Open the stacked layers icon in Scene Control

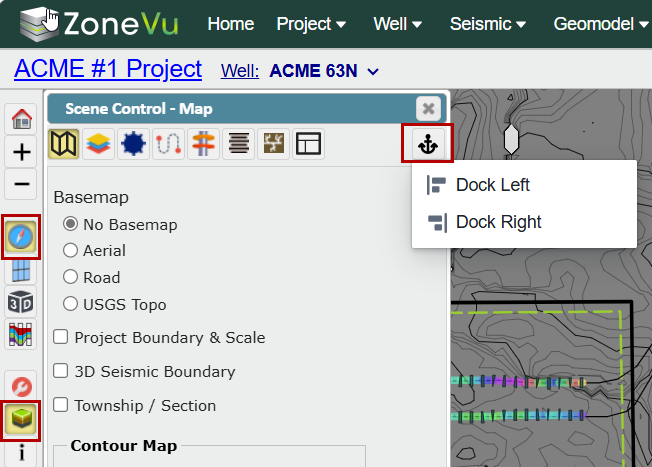point(99,144)
